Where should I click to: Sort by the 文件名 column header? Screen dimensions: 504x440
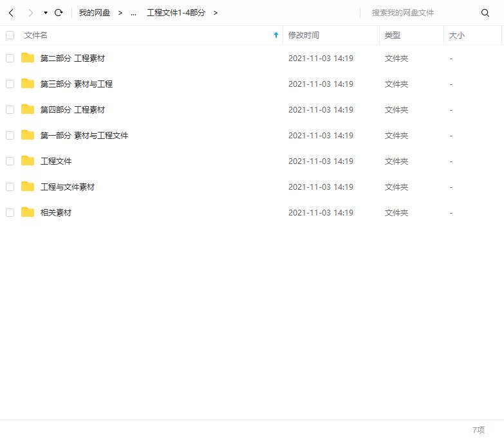(x=35, y=35)
